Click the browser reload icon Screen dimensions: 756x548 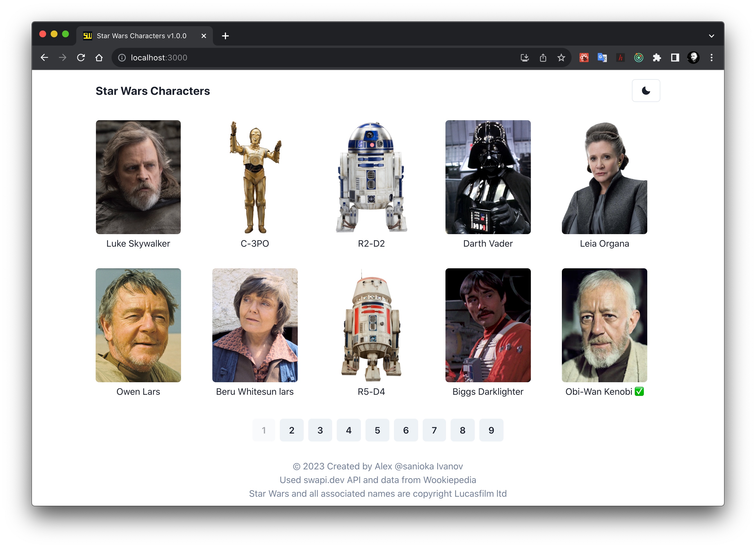click(x=81, y=58)
